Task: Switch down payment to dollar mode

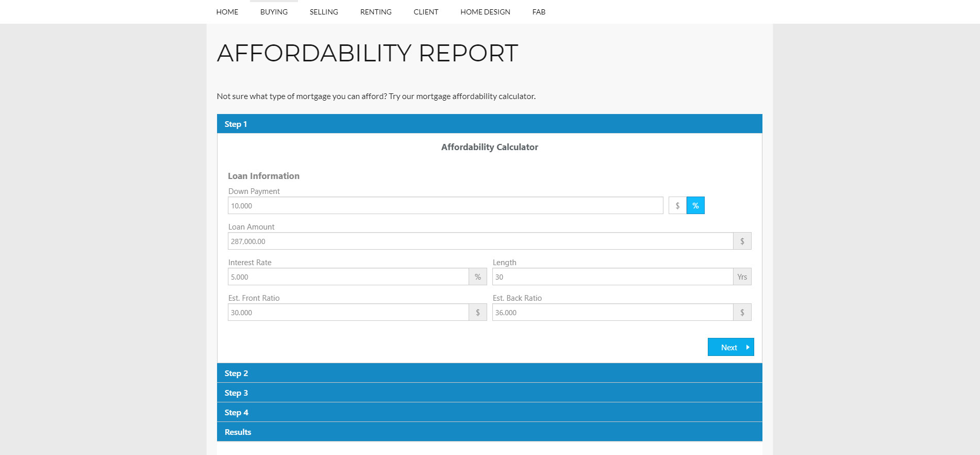Action: (x=677, y=205)
